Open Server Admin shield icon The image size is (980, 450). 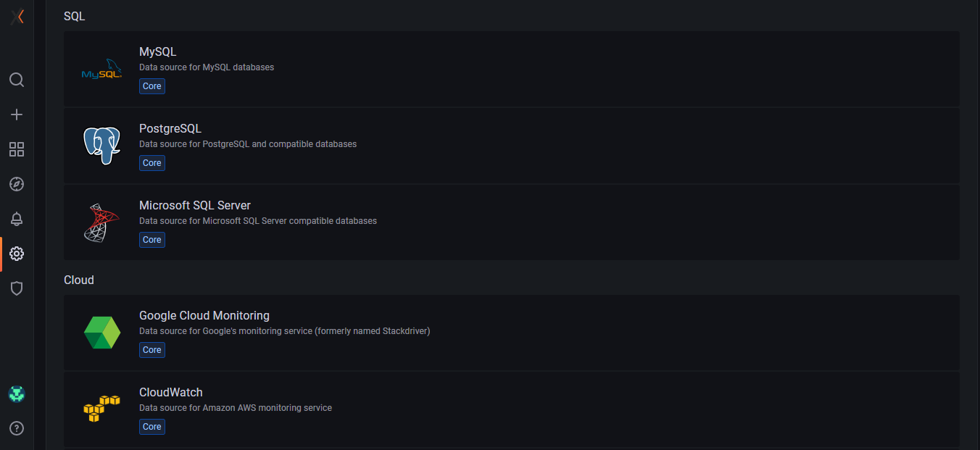(17, 288)
